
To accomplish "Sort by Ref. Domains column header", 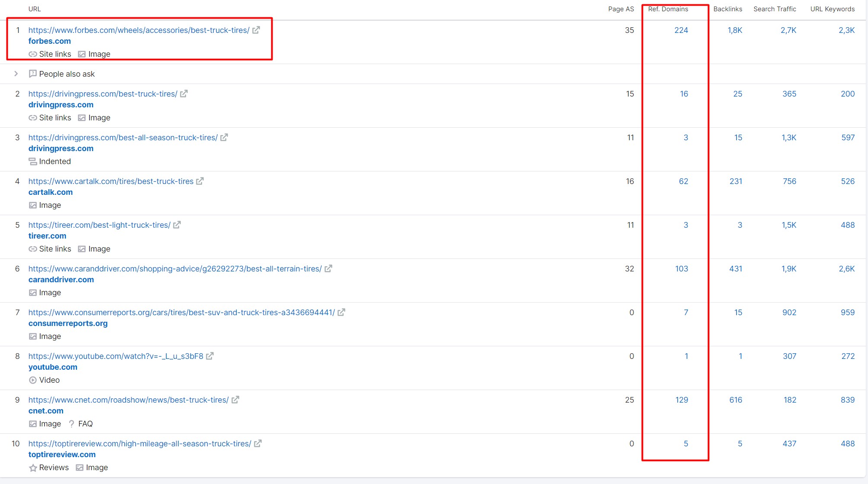I will pyautogui.click(x=668, y=9).
